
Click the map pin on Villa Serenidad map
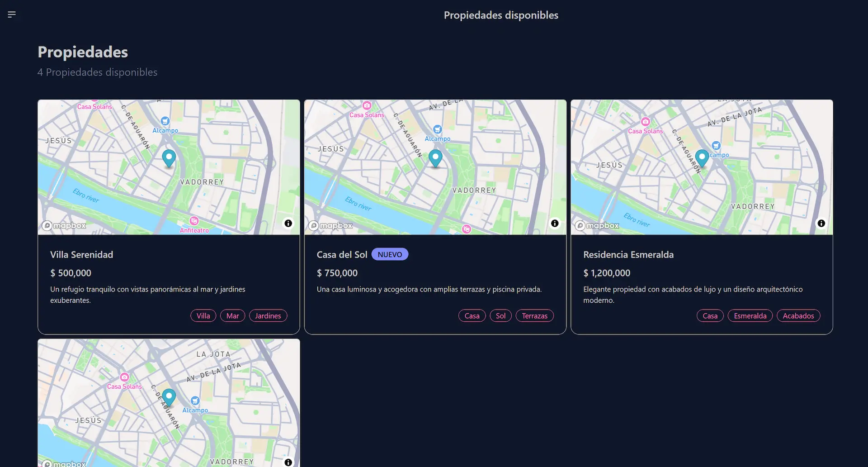click(x=169, y=158)
